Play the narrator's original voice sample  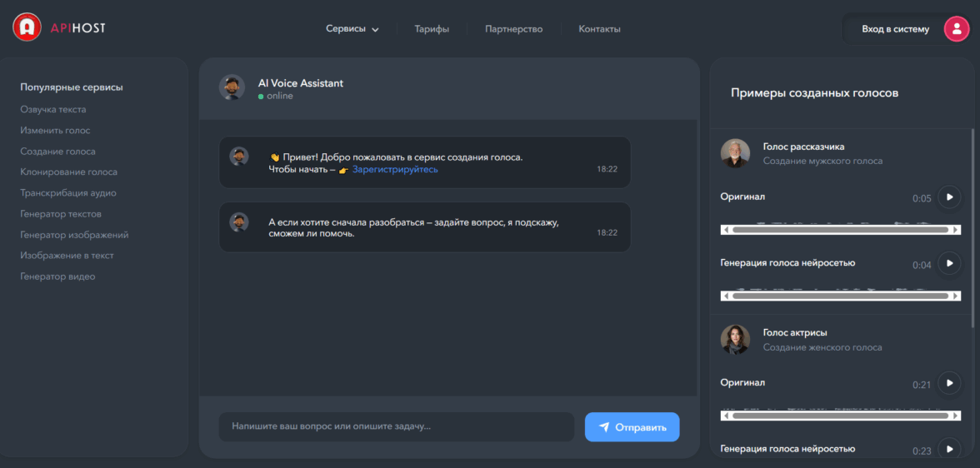click(x=949, y=197)
